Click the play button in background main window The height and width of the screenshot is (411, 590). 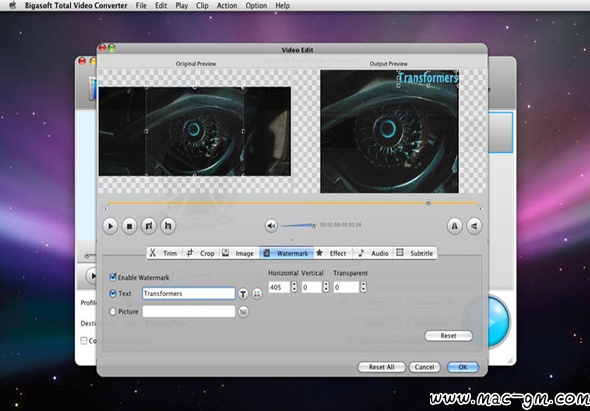pos(92,276)
